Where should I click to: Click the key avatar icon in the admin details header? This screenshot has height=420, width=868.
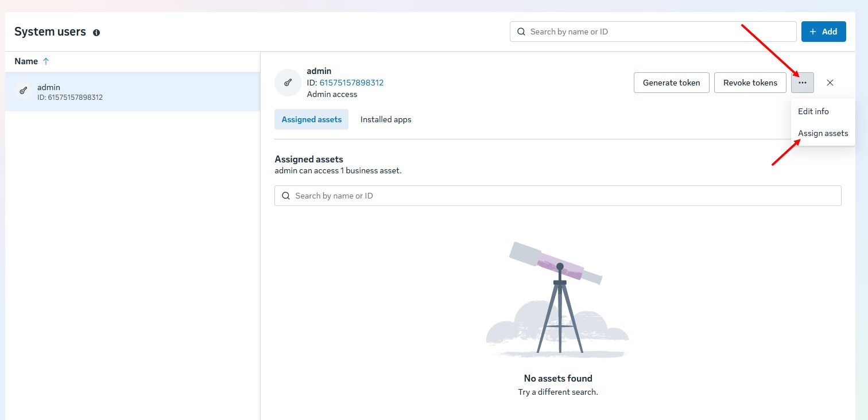click(x=288, y=83)
